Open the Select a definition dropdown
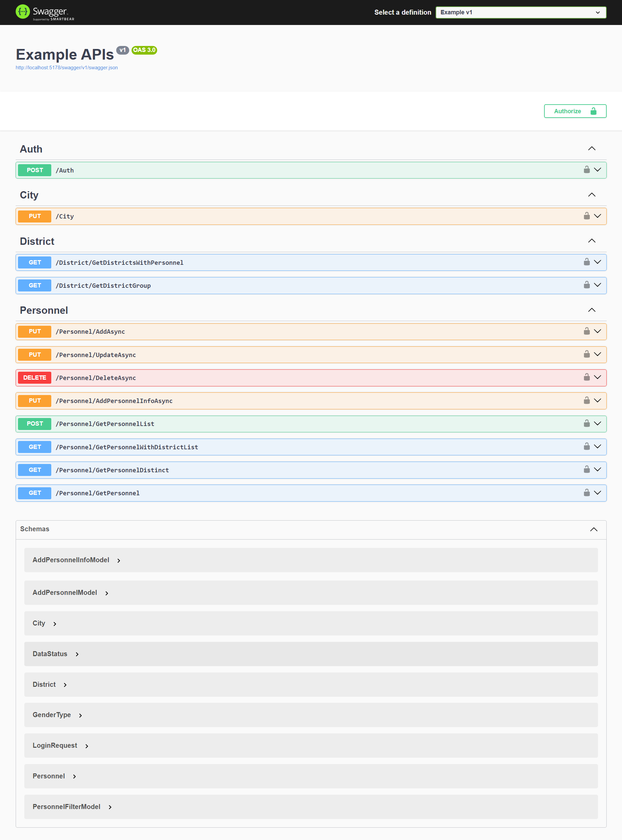This screenshot has height=840, width=622. [x=521, y=12]
